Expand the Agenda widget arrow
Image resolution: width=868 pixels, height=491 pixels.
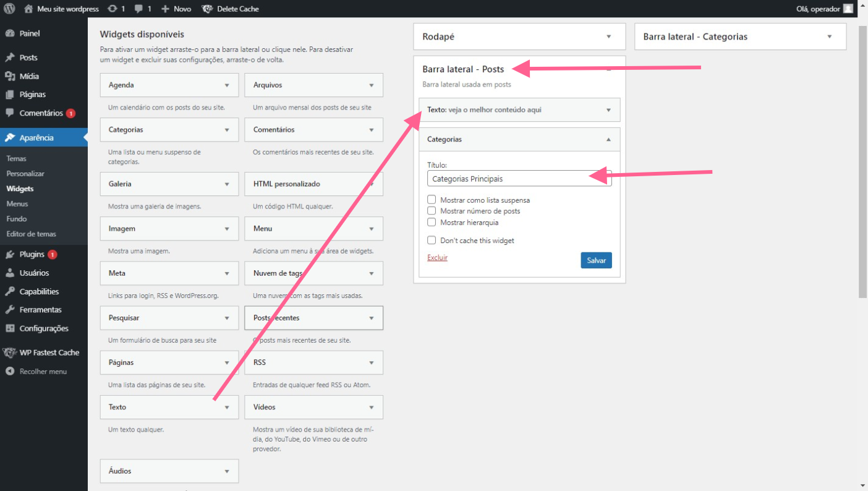pos(227,85)
